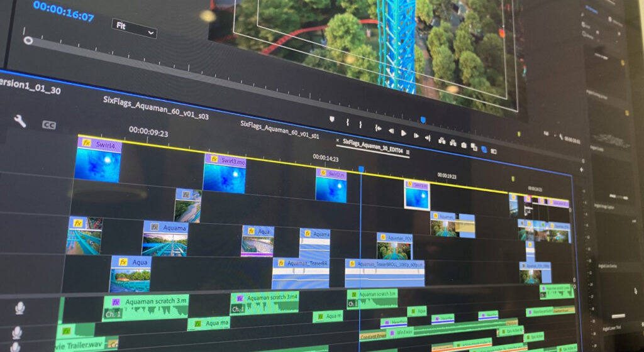Viewport: 644px width, 352px height.
Task: Click timeline ruler at 00:00:19:23
Action: pos(447,175)
